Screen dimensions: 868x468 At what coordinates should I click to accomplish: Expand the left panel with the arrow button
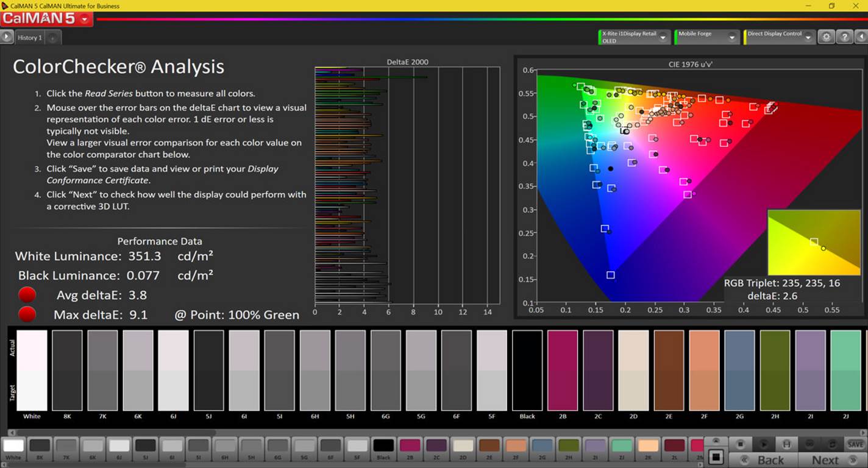click(x=6, y=37)
